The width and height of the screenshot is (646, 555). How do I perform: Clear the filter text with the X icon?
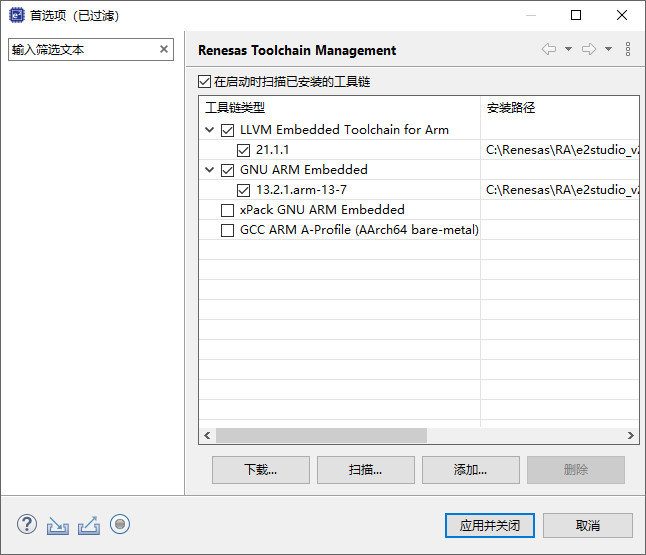pyautogui.click(x=164, y=49)
